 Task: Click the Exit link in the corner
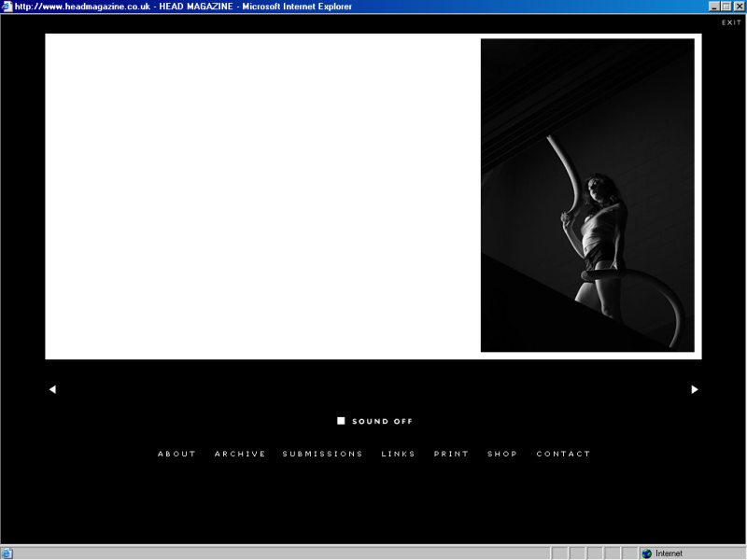(x=731, y=22)
